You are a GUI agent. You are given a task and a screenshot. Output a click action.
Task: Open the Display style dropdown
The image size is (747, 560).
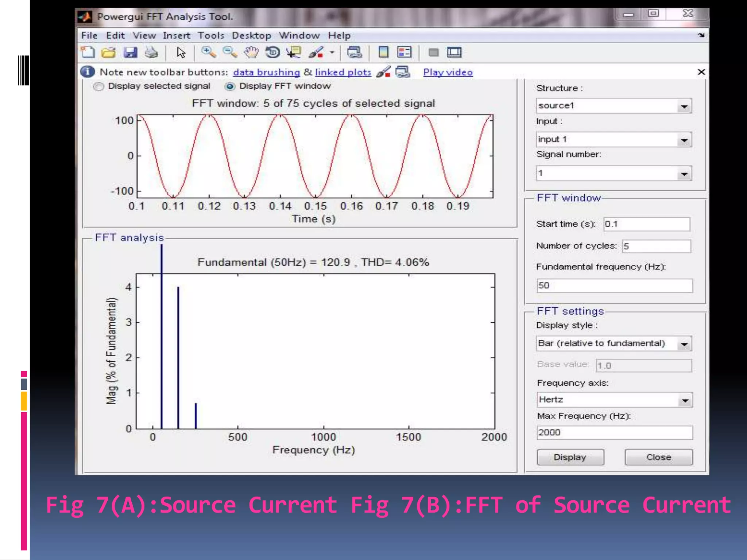[614, 343]
